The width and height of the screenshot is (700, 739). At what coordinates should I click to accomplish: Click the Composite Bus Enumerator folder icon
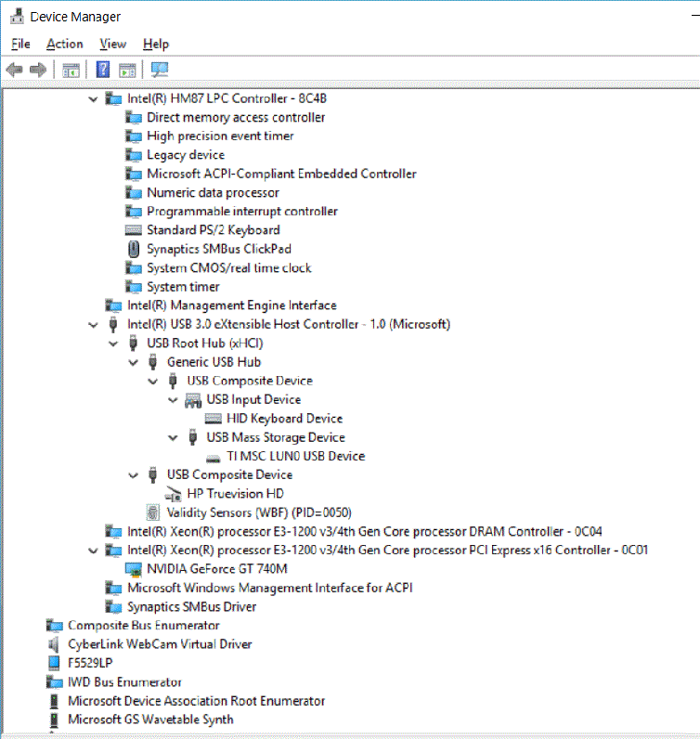pyautogui.click(x=54, y=626)
